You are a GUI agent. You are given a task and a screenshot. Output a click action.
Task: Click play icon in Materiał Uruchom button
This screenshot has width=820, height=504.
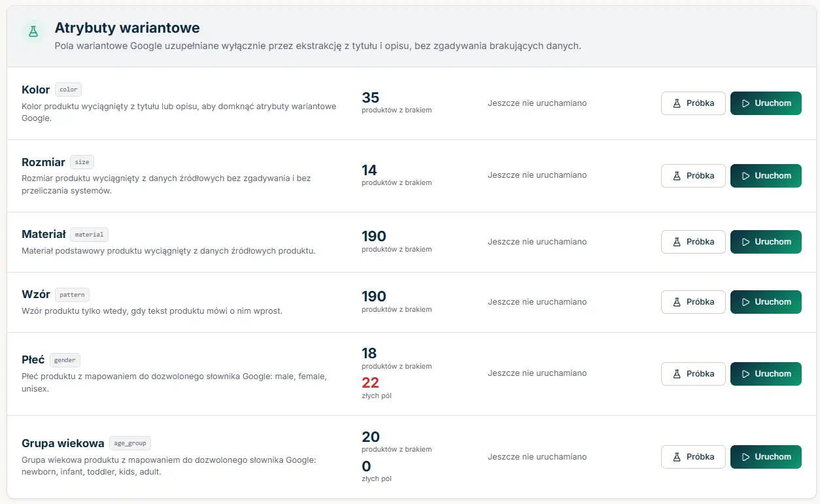pos(745,242)
